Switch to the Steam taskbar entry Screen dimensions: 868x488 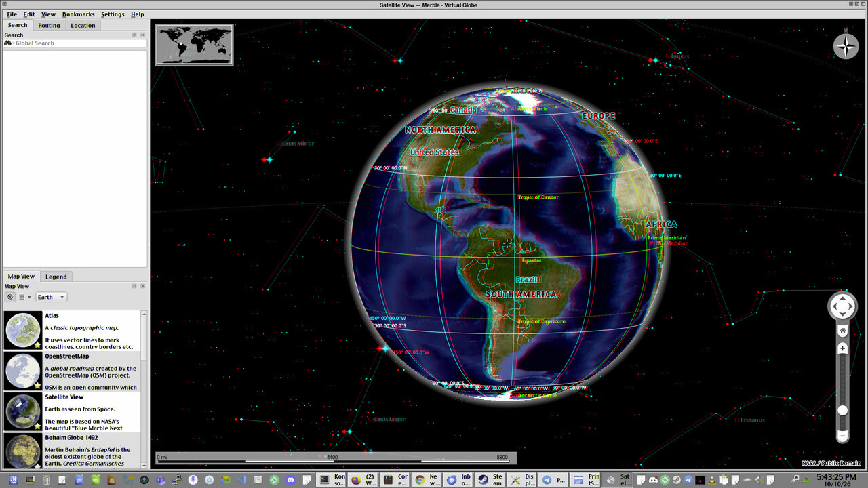pyautogui.click(x=490, y=480)
